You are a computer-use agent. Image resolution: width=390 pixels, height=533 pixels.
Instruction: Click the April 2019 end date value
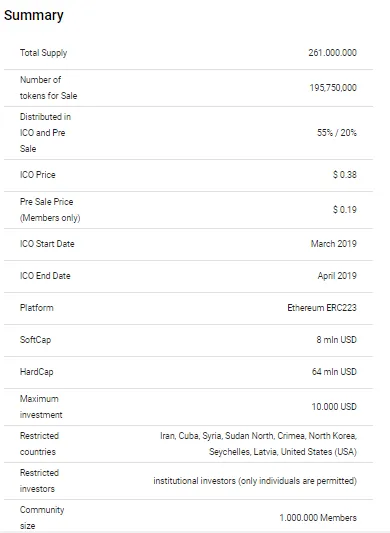click(x=337, y=276)
